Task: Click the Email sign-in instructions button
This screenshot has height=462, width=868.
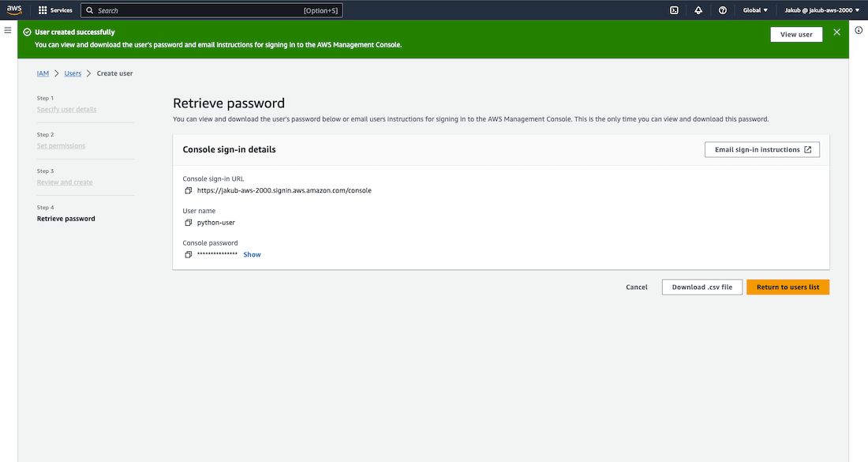Action: coord(761,150)
